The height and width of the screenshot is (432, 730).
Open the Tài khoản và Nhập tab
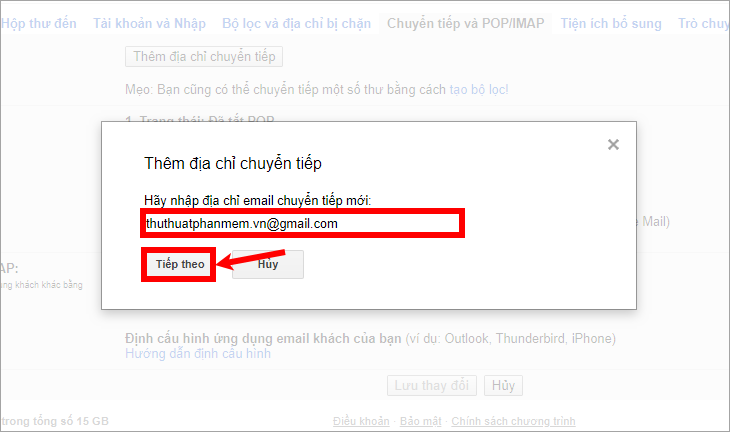pyautogui.click(x=149, y=23)
